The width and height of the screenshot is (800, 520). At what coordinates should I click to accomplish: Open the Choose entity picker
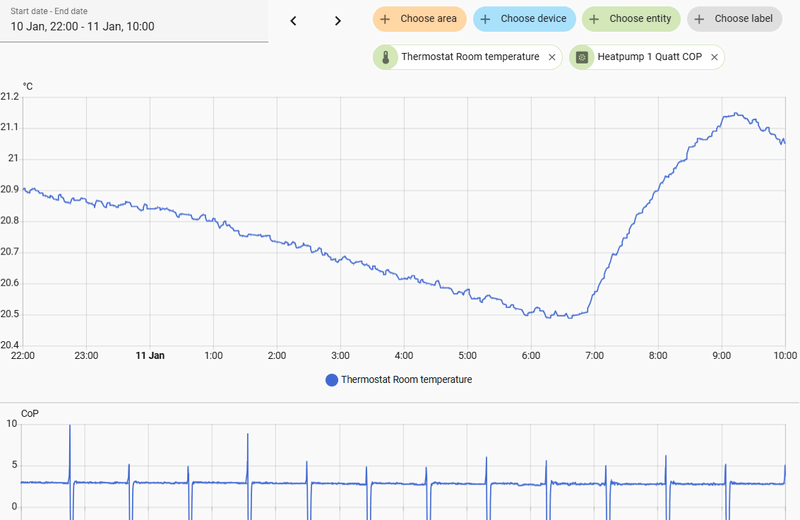(x=631, y=19)
